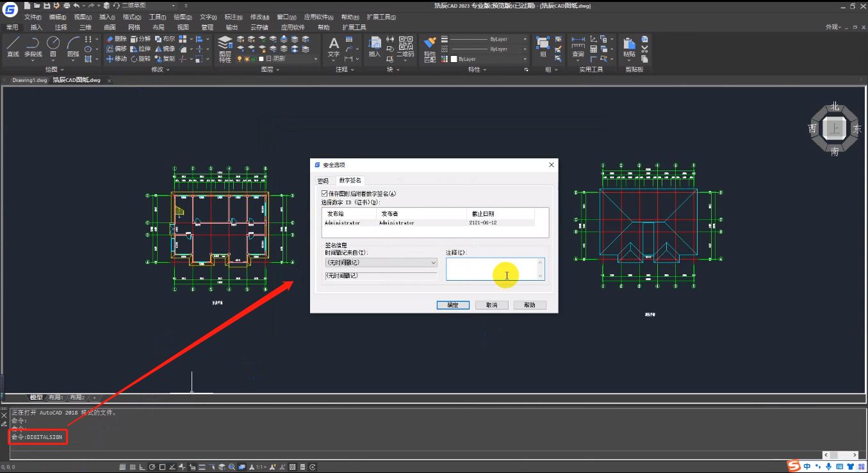The image size is (868, 473).
Task: Expand the 特性 panel
Action: tap(477, 69)
